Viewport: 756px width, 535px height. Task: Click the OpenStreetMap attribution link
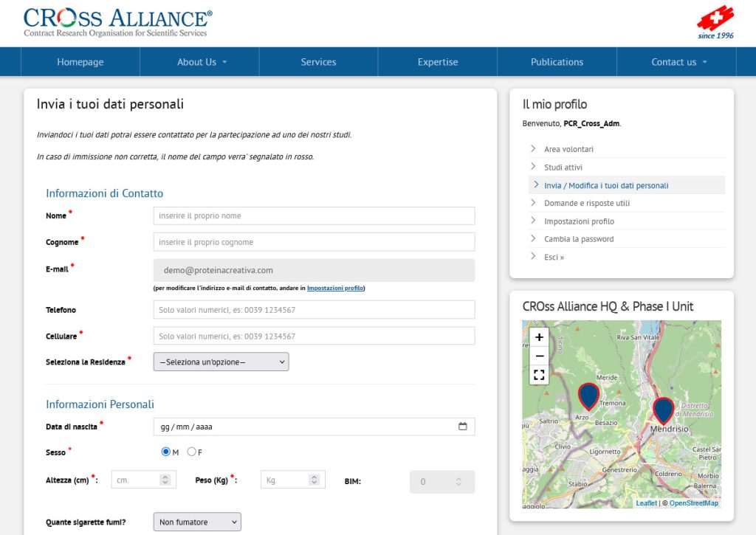click(x=693, y=503)
